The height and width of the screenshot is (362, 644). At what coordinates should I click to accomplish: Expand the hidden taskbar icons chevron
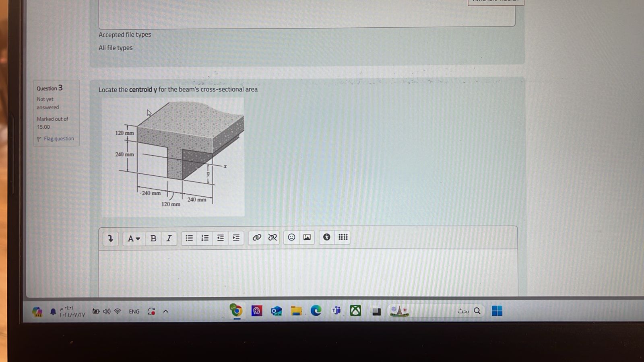[x=165, y=311]
